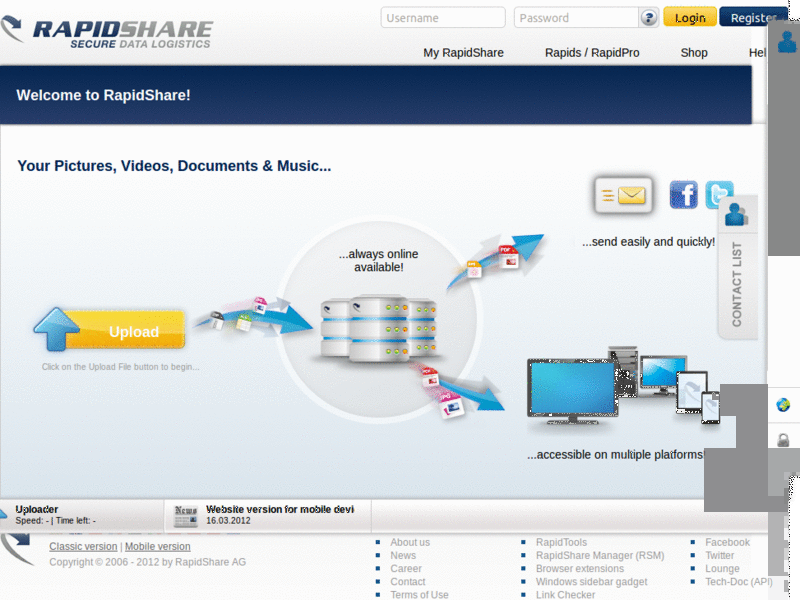Focus the Username field

443,18
